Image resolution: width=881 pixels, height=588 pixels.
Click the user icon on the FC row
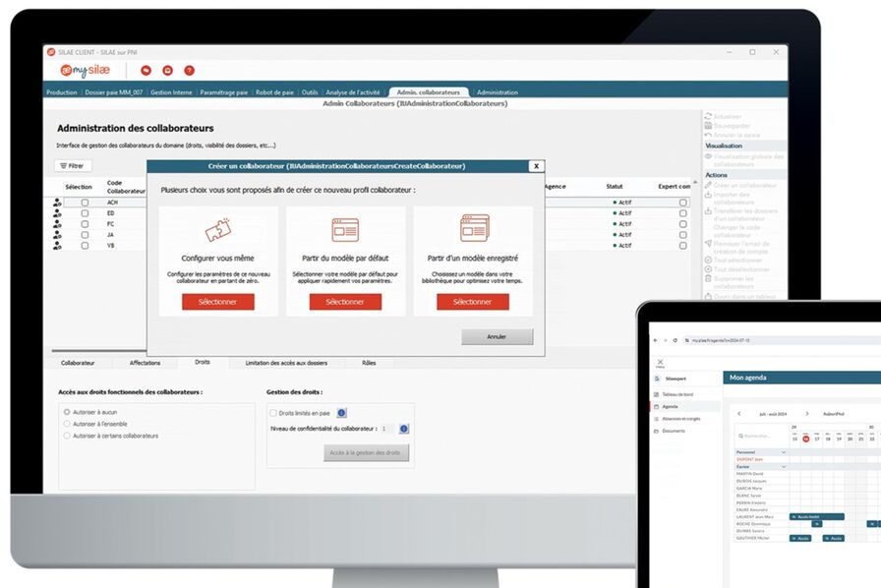[57, 224]
